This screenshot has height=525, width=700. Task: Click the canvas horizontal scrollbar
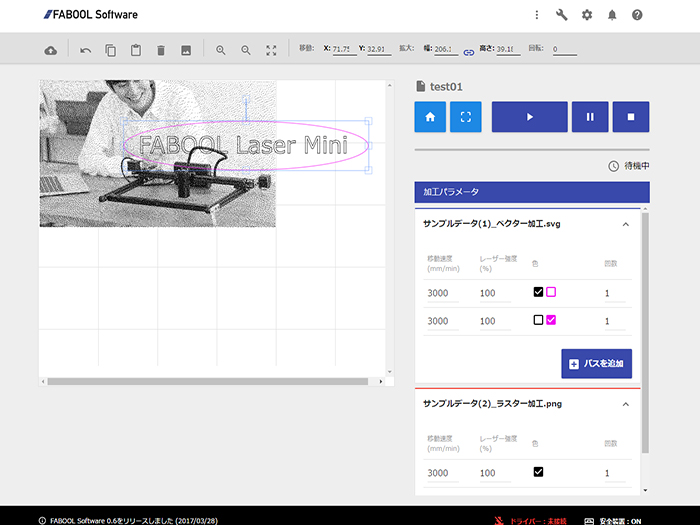208,382
